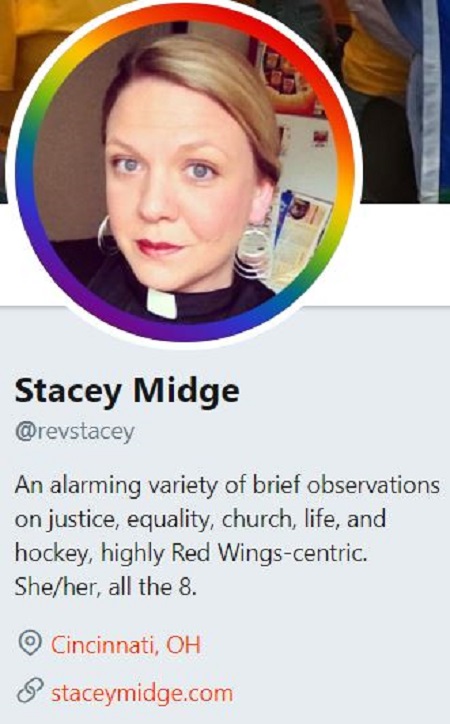Screen dimensions: 450x724
Task: Click the surname "Midge" in the title
Action: [186, 391]
